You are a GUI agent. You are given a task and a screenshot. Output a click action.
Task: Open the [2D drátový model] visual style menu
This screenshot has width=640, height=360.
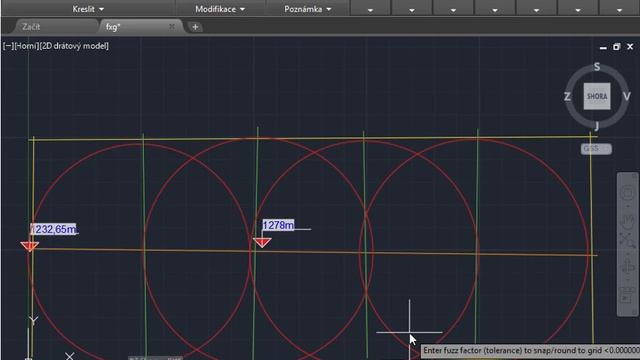(74, 46)
